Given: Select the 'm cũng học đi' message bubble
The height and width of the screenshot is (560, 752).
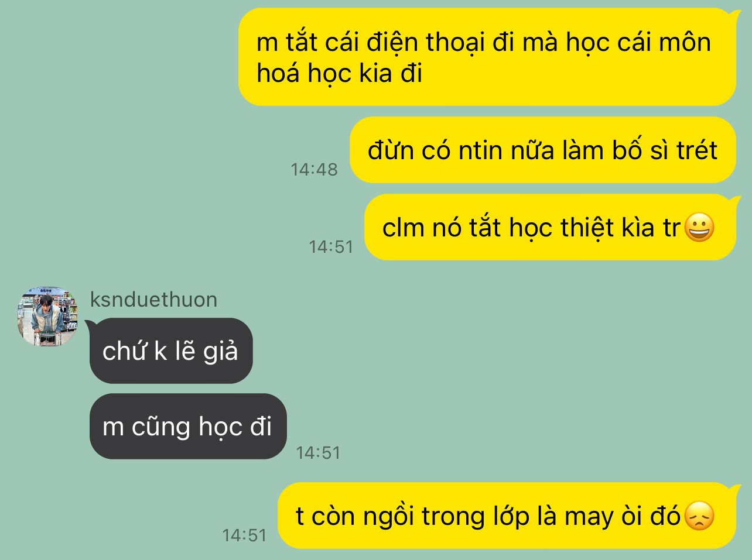Looking at the screenshot, I should click(188, 427).
